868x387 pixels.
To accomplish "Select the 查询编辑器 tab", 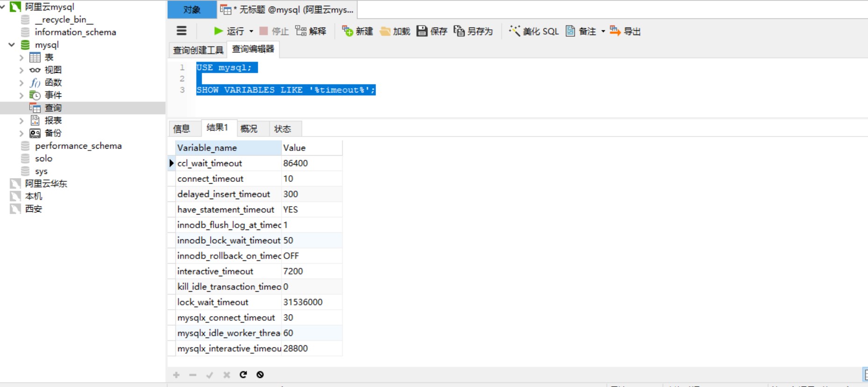I will (253, 49).
